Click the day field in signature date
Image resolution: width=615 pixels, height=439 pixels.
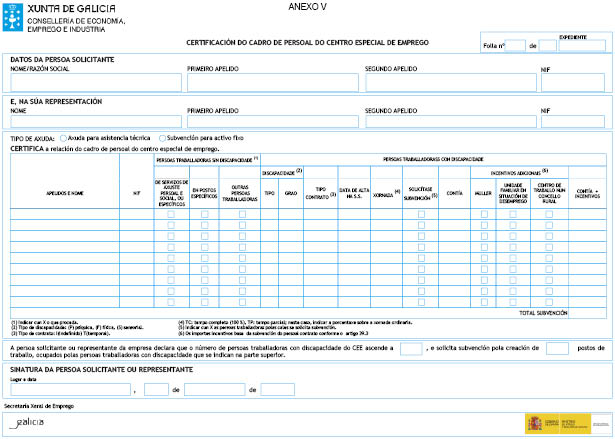point(156,390)
